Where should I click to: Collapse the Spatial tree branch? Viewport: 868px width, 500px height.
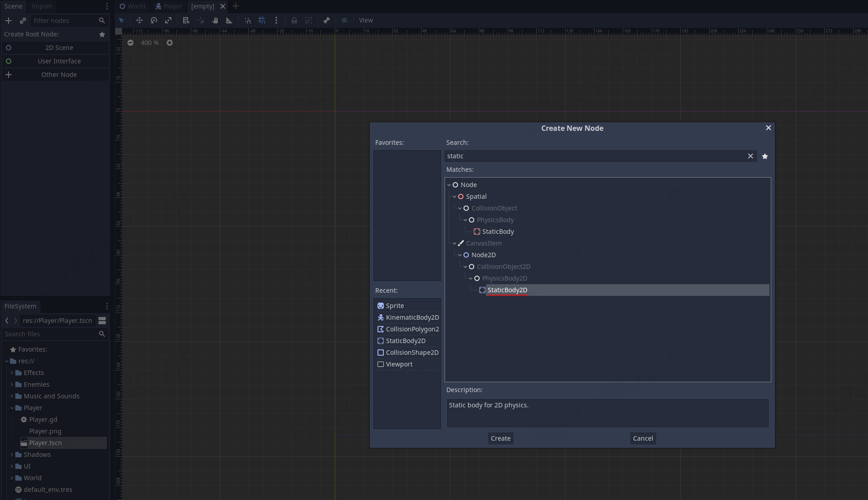tap(454, 196)
